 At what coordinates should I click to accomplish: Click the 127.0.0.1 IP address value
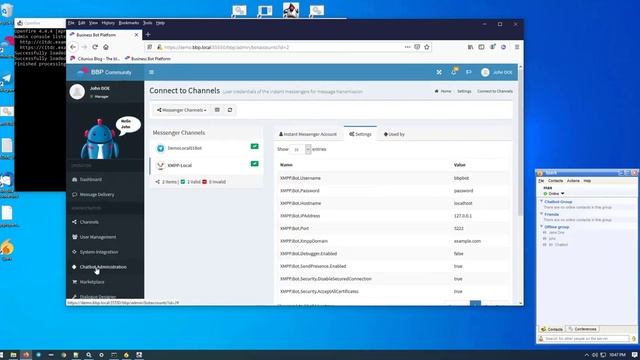pyautogui.click(x=462, y=216)
